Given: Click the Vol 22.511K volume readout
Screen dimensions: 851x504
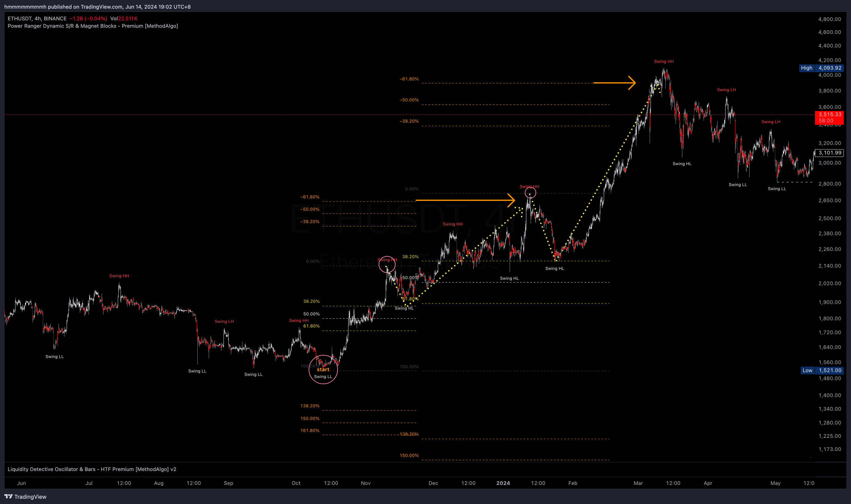Looking at the screenshot, I should click(x=124, y=19).
